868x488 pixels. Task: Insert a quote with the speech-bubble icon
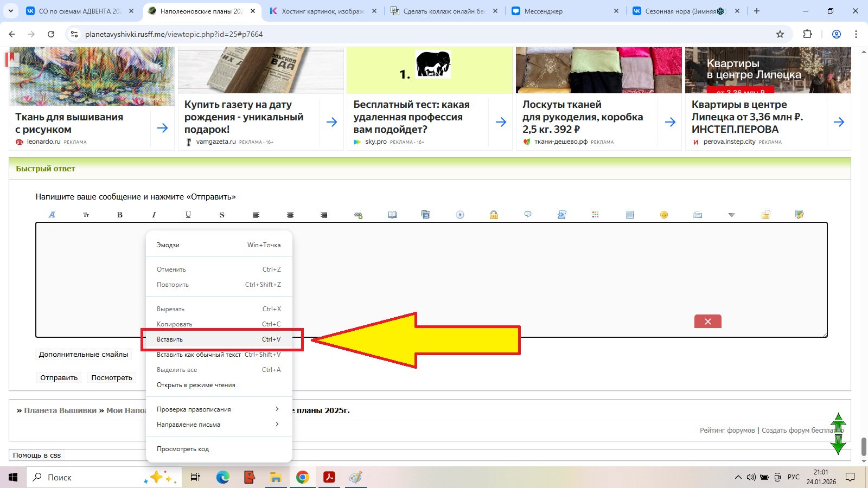pyautogui.click(x=528, y=215)
